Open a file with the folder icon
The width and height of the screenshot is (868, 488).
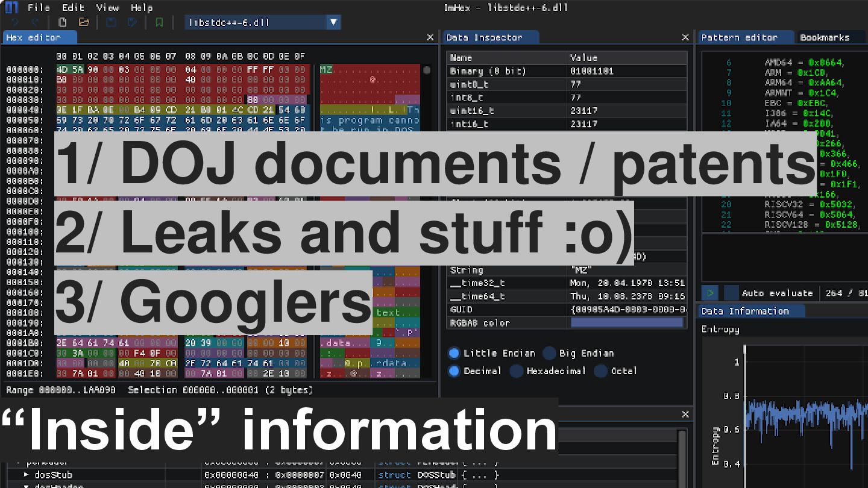click(x=84, y=23)
